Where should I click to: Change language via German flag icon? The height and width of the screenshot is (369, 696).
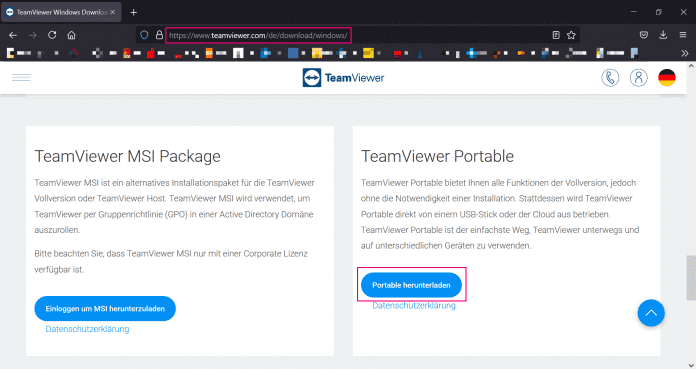(x=667, y=78)
